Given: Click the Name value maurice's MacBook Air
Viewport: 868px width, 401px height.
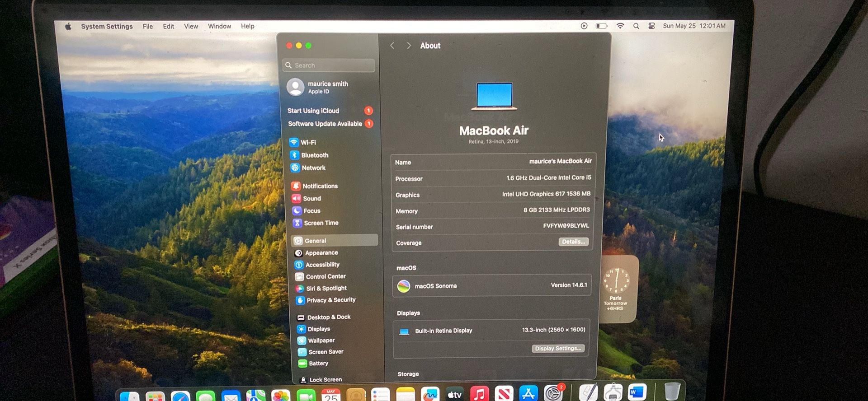Looking at the screenshot, I should coord(560,161).
